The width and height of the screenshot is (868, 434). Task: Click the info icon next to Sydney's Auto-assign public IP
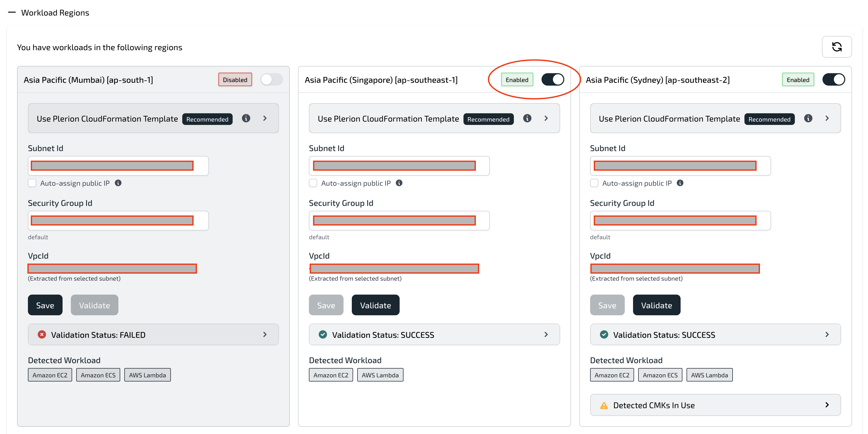pos(680,183)
